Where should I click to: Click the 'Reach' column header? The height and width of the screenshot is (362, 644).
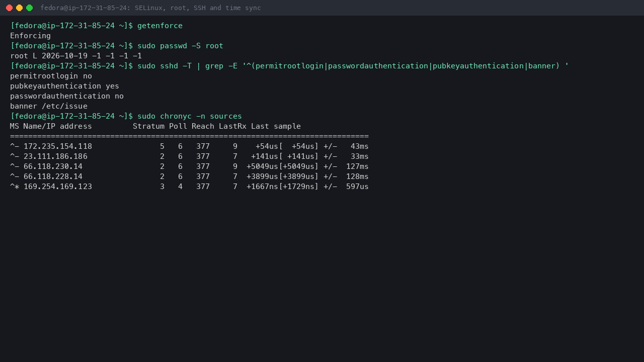[203, 126]
